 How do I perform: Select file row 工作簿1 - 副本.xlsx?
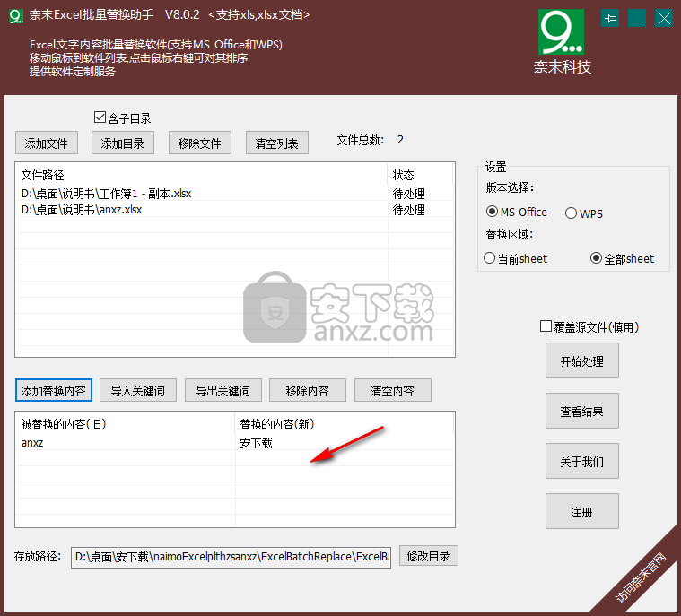click(x=235, y=194)
